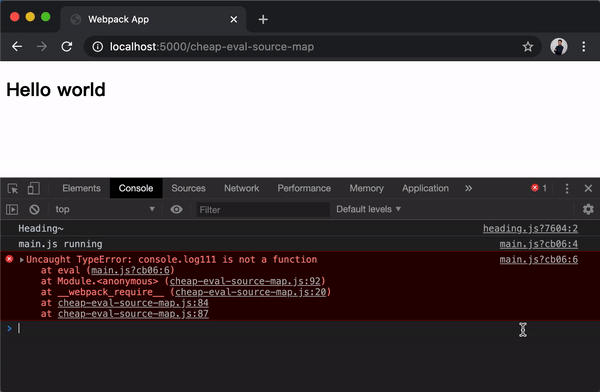Open the cheap-eval-source-map.js:20 link
Image resolution: width=600 pixels, height=392 pixels.
coord(251,292)
